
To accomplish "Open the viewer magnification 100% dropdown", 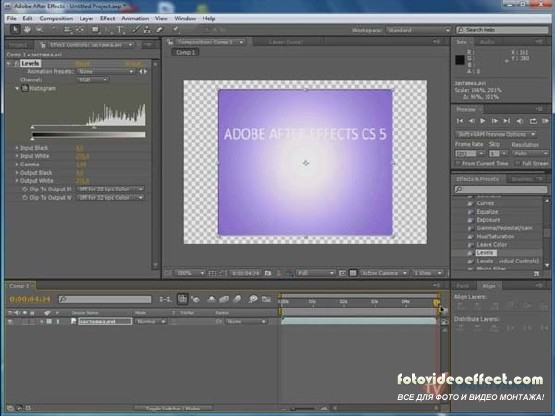I will point(190,273).
